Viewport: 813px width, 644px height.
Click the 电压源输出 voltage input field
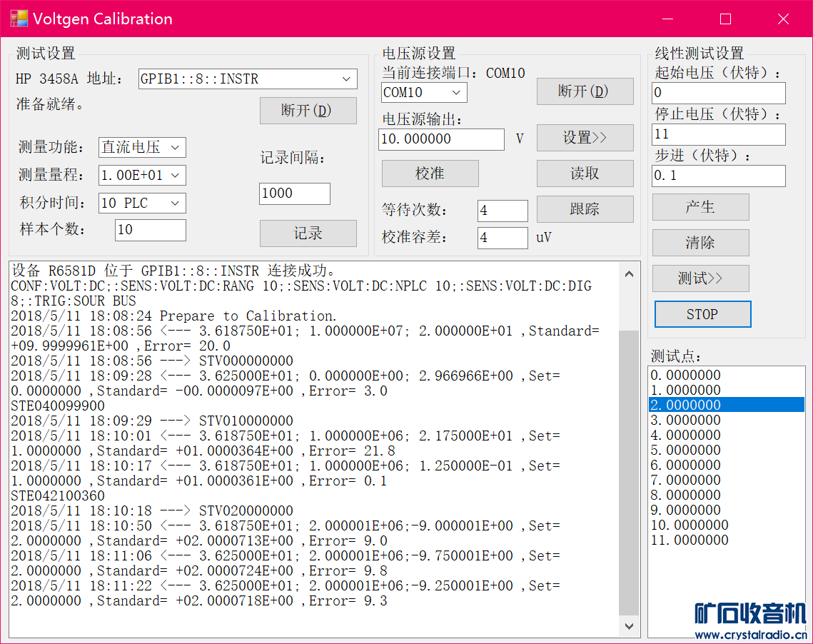pyautogui.click(x=440, y=139)
